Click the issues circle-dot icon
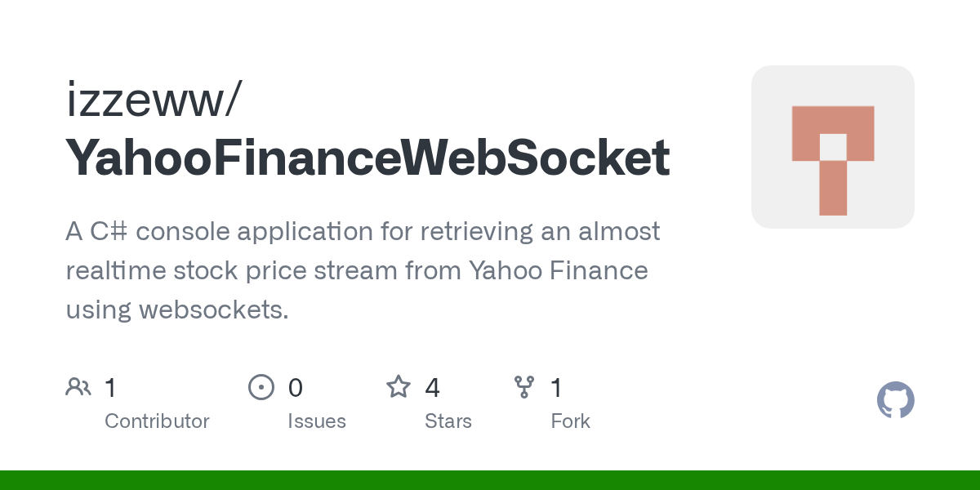Viewport: 980px width, 490px height. (261, 387)
